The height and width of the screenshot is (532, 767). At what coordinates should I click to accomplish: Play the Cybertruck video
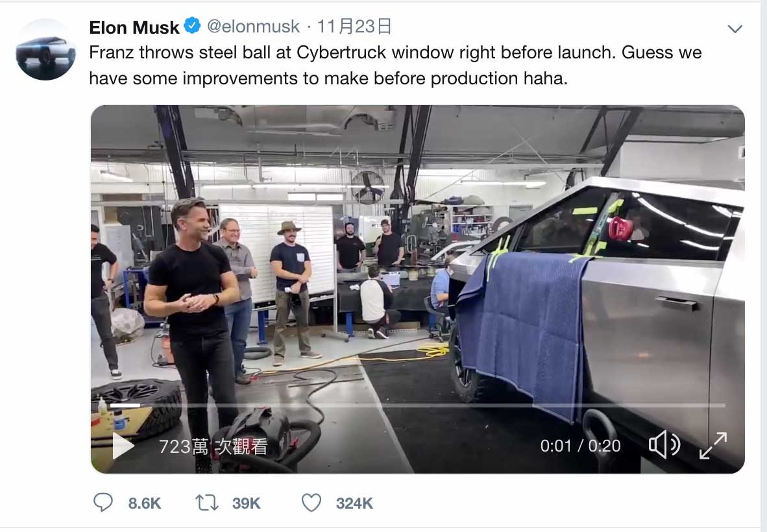(x=123, y=446)
